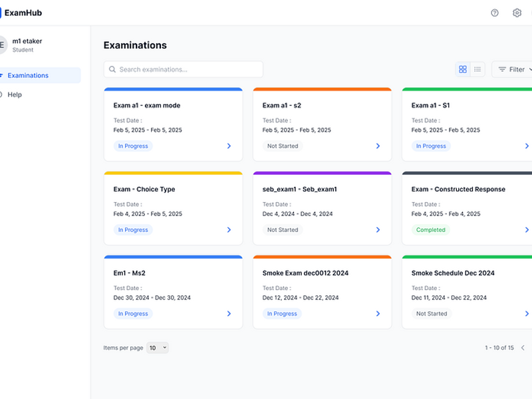Open Smoke Schedule Dec 2024 arrow
This screenshot has height=399, width=532.
click(527, 313)
